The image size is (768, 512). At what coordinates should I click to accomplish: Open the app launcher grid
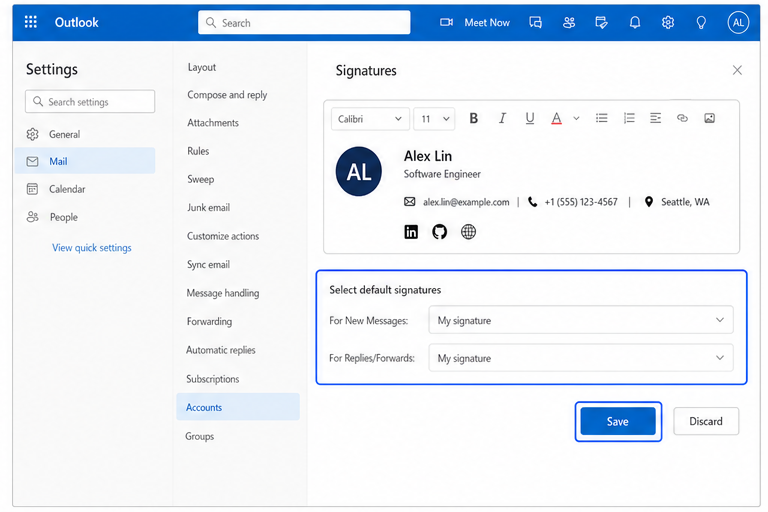30,22
